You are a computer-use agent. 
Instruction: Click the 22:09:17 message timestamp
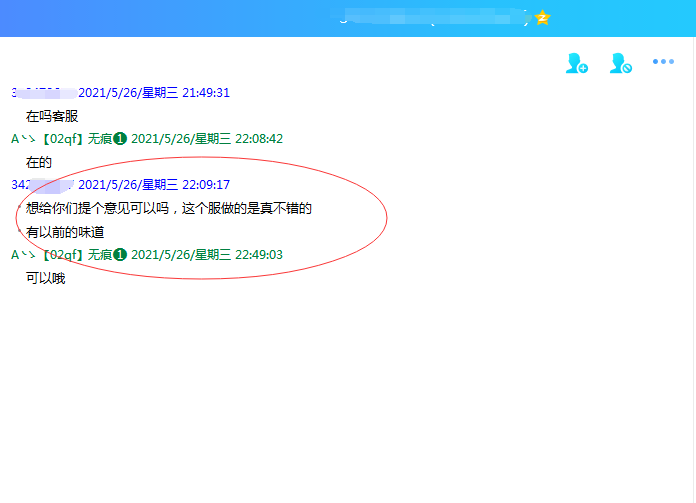[154, 185]
